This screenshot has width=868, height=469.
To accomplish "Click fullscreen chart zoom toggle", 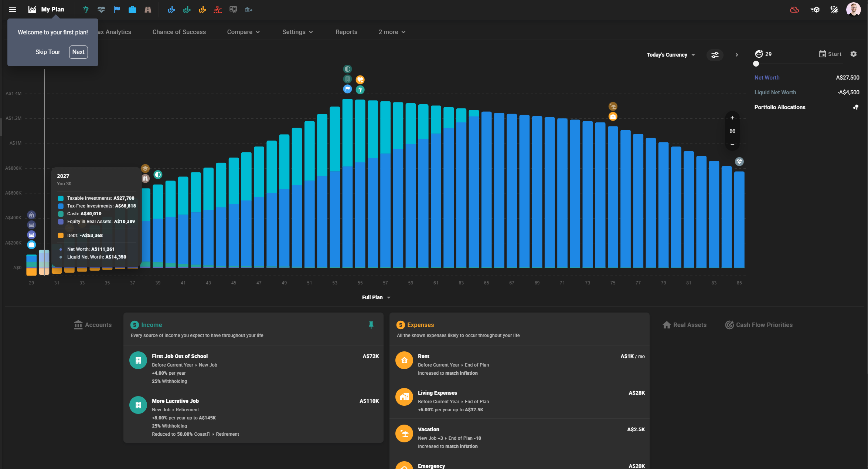I will tap(732, 131).
